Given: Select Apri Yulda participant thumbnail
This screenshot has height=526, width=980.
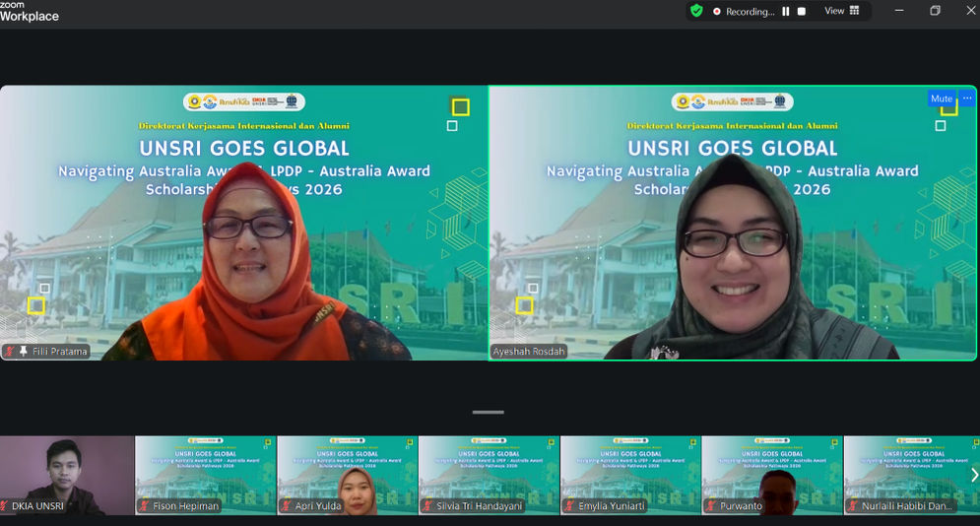Looking at the screenshot, I should [x=347, y=473].
